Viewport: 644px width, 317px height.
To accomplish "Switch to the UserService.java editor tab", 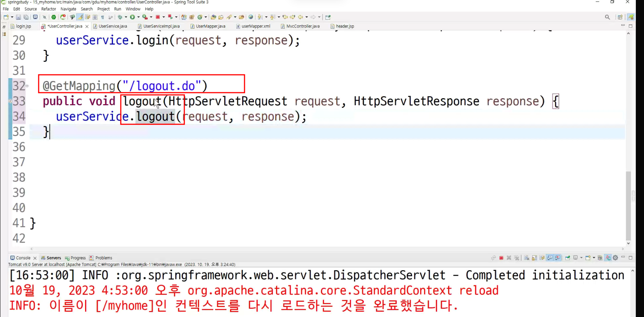I will pyautogui.click(x=110, y=26).
